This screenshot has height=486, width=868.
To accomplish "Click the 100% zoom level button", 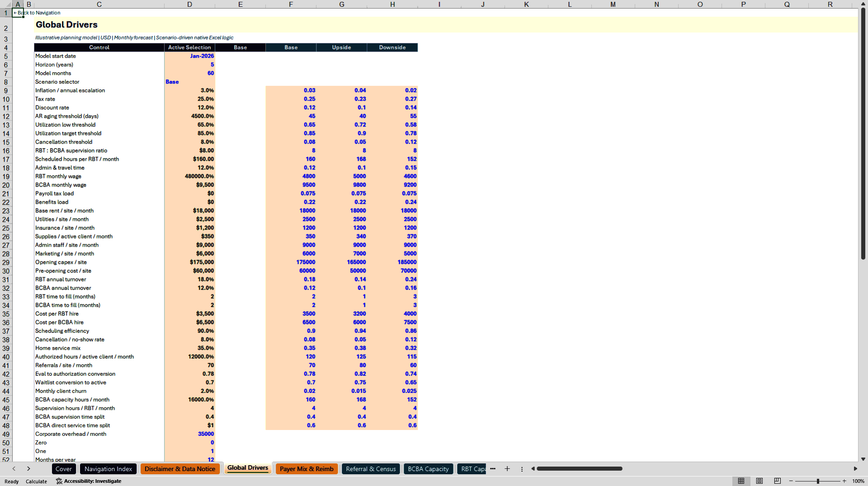I will click(x=858, y=481).
